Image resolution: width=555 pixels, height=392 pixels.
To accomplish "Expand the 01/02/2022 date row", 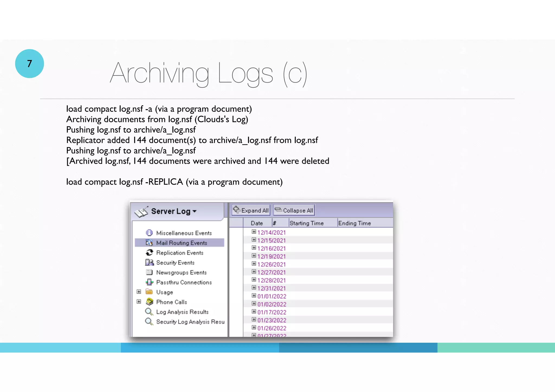I will [x=254, y=303].
